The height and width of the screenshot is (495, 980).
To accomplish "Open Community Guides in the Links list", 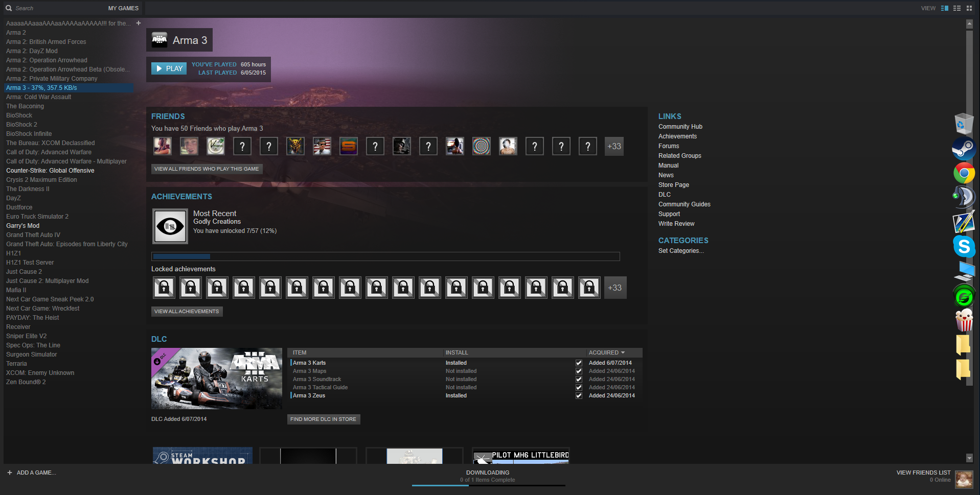I will tap(685, 204).
